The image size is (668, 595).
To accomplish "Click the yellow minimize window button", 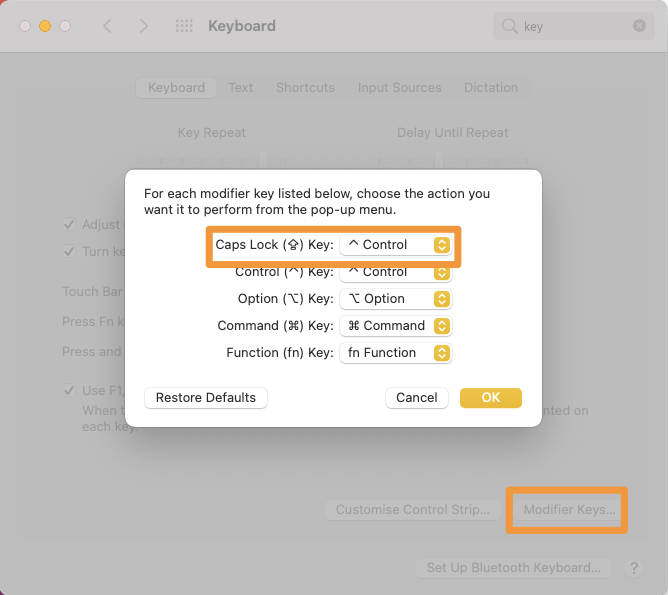I will coord(45,26).
